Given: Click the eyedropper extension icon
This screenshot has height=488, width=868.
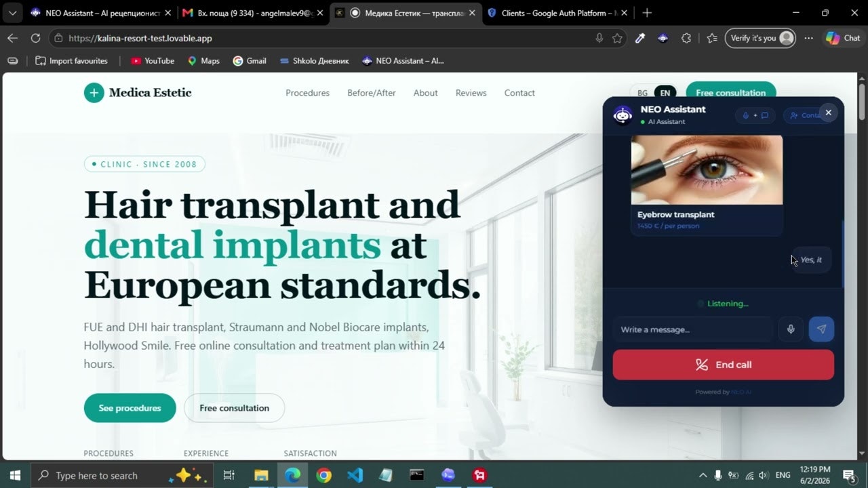Looking at the screenshot, I should [639, 38].
